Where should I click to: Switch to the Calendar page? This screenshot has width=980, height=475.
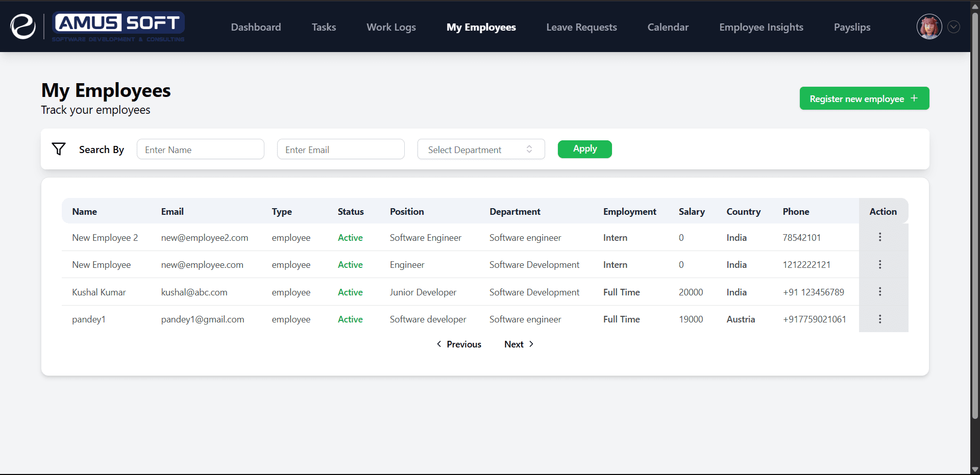click(668, 27)
